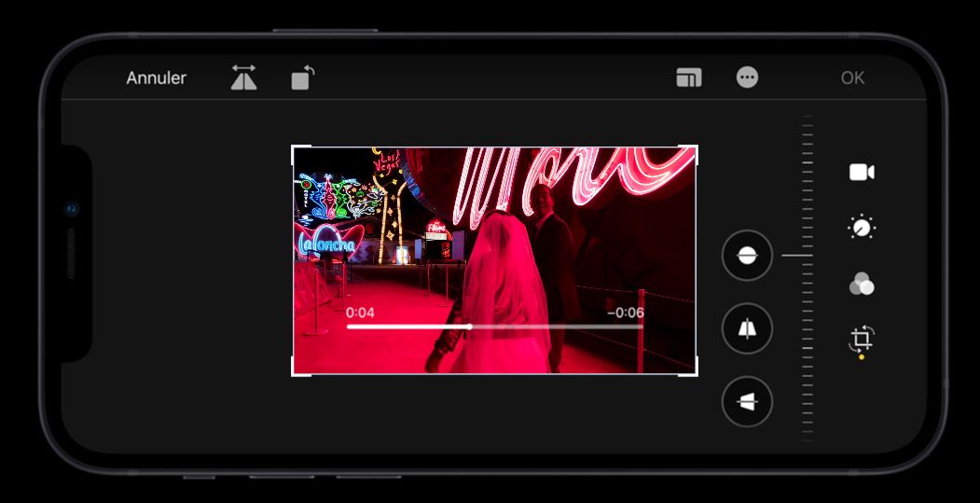Viewport: 980px width, 503px height.
Task: Tap the -0:06 remaining time label
Action: coord(625,313)
